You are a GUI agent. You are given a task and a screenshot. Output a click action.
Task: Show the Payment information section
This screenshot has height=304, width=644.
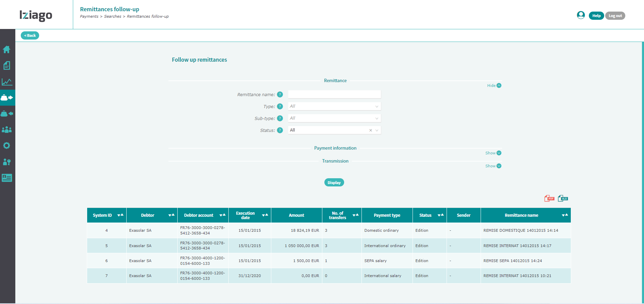(x=493, y=153)
